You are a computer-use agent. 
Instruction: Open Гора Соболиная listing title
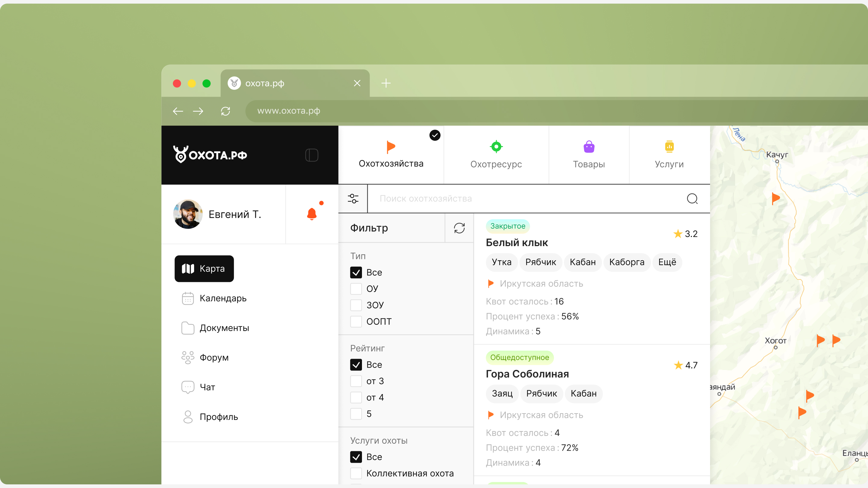527,374
